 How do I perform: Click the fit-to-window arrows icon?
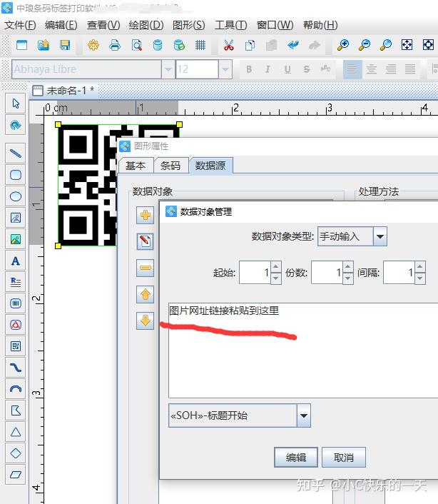(407, 45)
